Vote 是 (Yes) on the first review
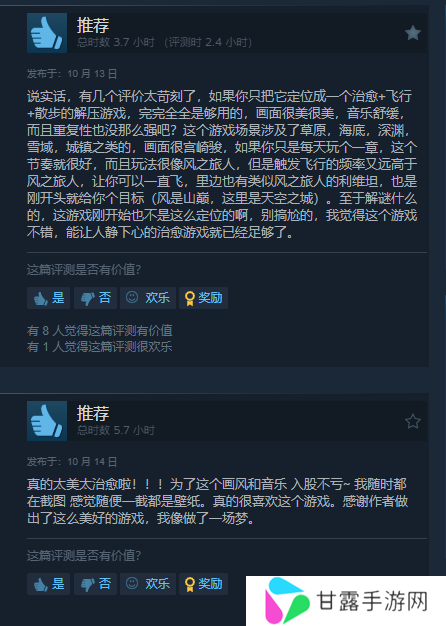 click(x=48, y=298)
